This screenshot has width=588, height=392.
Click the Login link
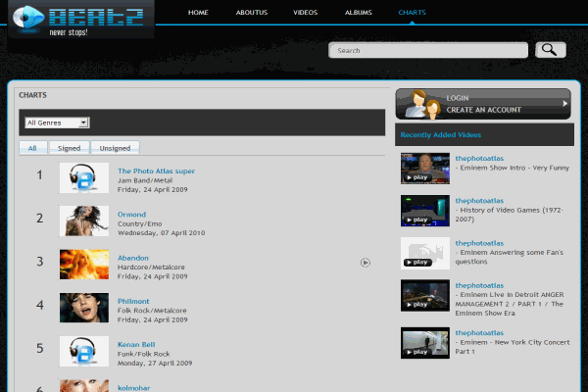coord(457,98)
